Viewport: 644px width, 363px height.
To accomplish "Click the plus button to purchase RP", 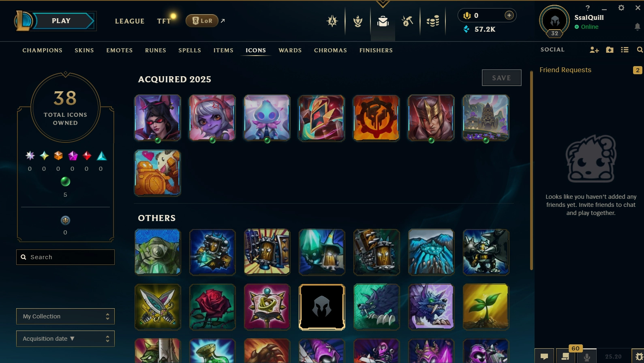I will click(509, 15).
